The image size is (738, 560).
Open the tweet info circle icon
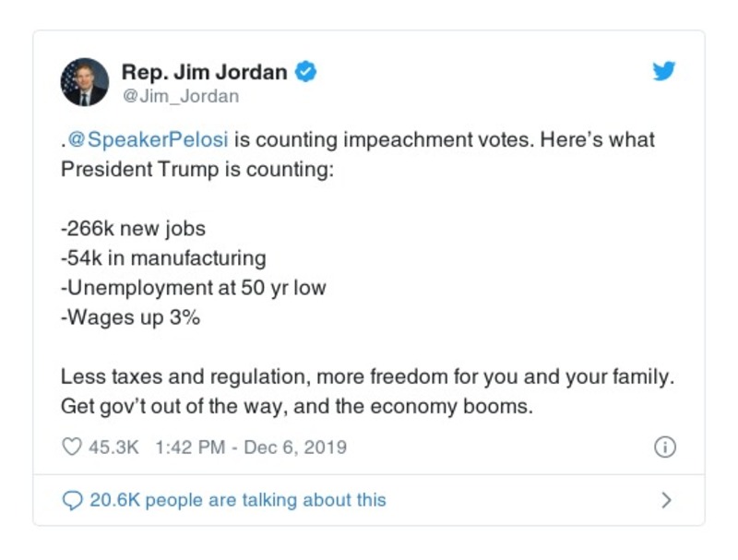pyautogui.click(x=664, y=447)
